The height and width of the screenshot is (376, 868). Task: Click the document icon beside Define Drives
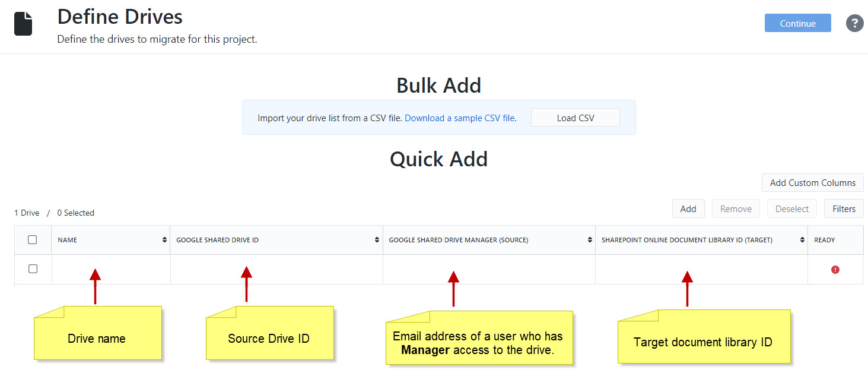23,24
